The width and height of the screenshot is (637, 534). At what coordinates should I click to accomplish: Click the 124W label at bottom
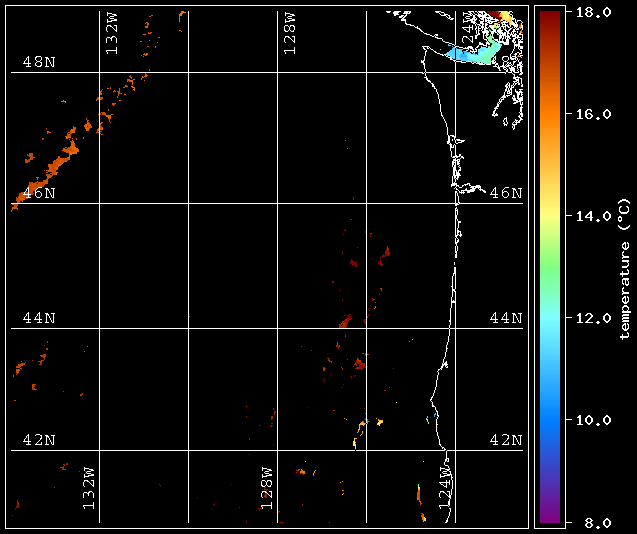click(x=445, y=489)
